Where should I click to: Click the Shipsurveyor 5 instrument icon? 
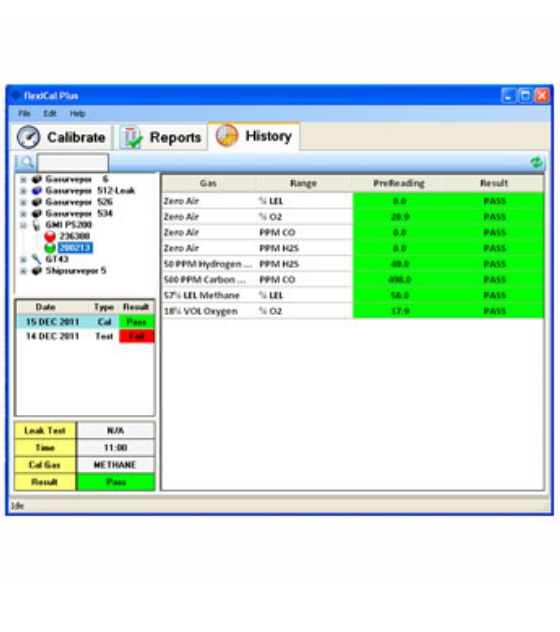(37, 270)
